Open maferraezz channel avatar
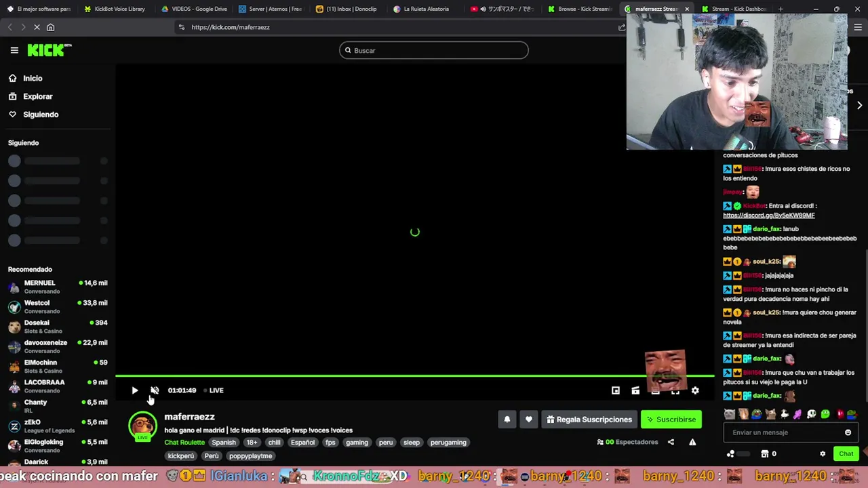The height and width of the screenshot is (488, 868). pyautogui.click(x=142, y=426)
